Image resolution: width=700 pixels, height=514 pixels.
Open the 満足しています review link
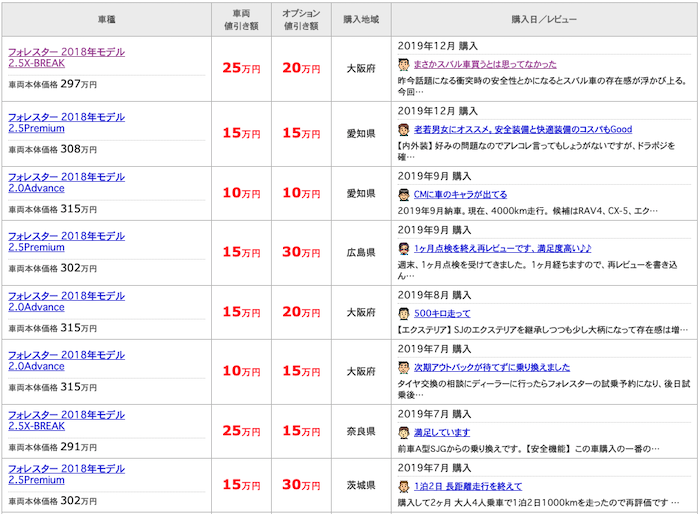pos(442,432)
